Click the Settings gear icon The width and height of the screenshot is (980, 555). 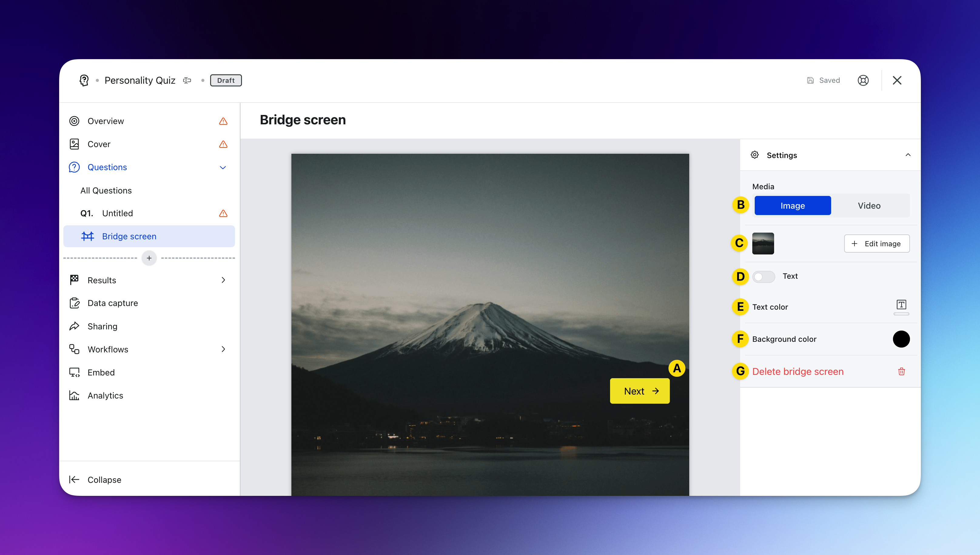pos(754,155)
